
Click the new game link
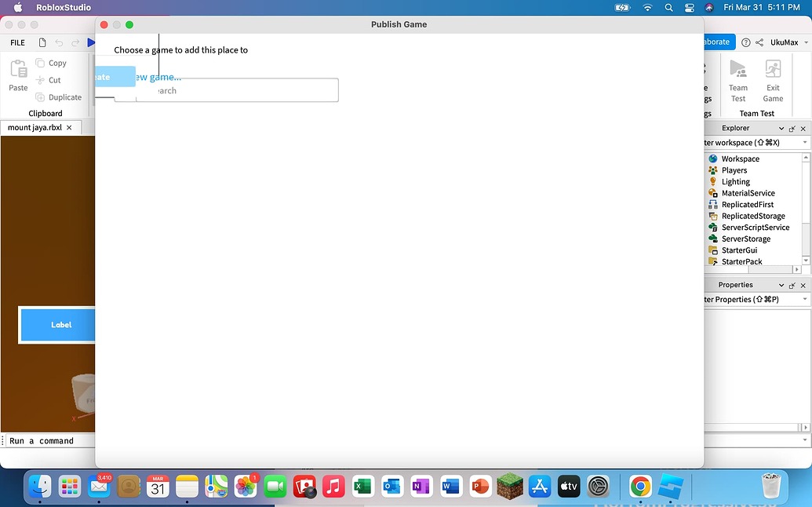coord(158,77)
